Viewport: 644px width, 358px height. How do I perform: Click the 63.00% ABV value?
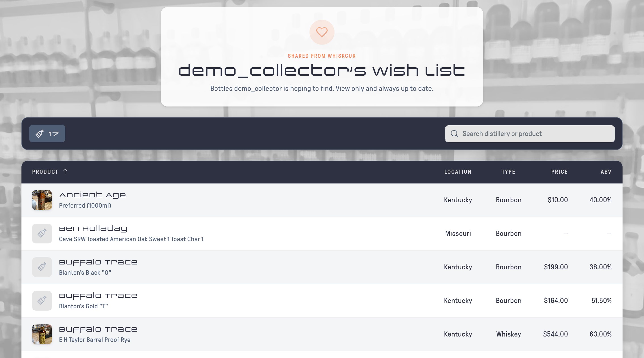[x=600, y=334]
